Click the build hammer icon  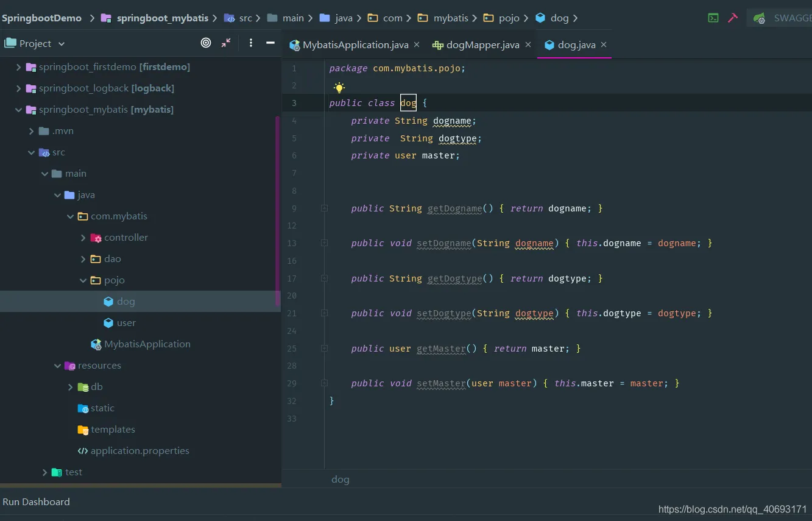click(x=733, y=18)
